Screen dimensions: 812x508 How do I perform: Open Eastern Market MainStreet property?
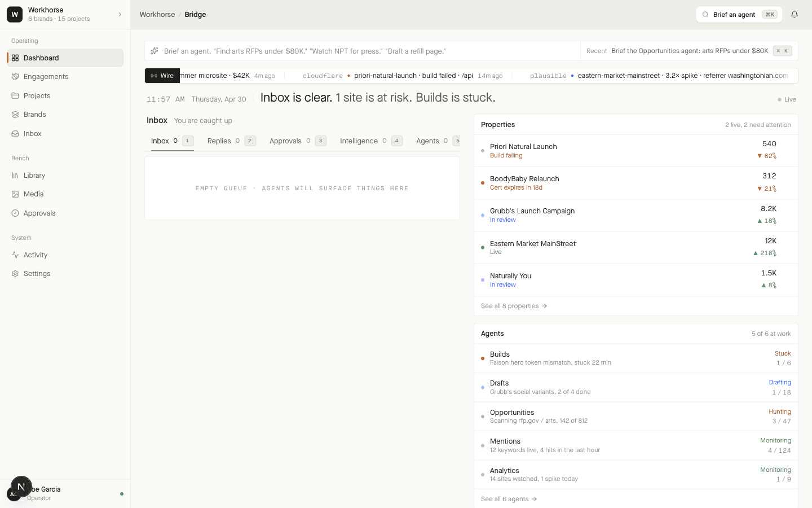tap(636, 248)
